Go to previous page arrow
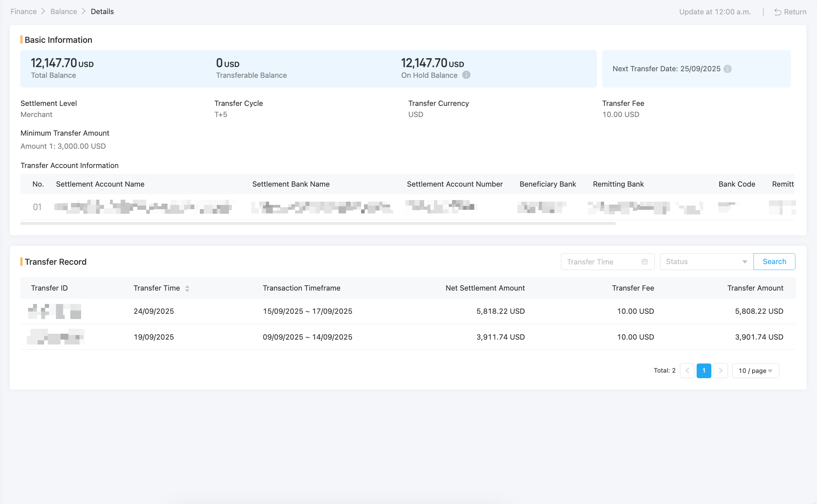The width and height of the screenshot is (817, 504). pos(687,371)
